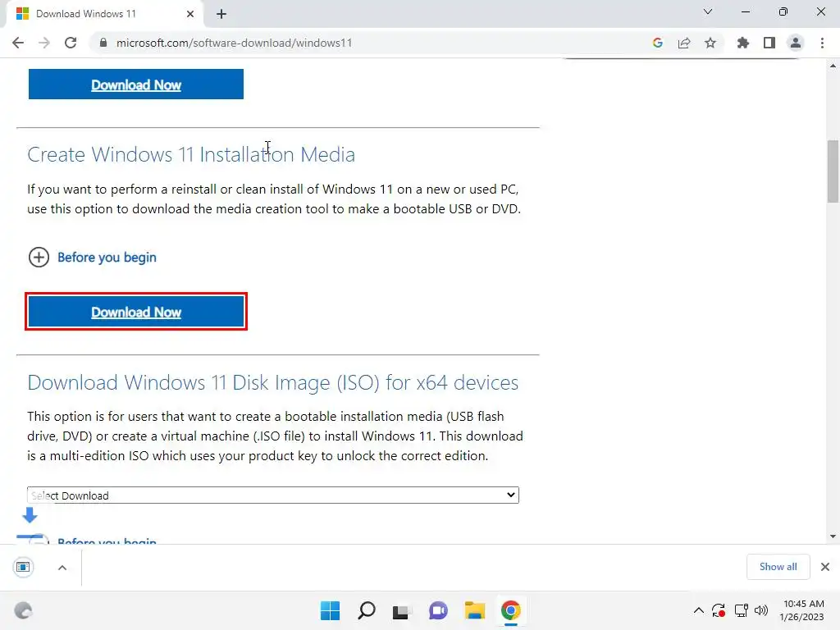Click the sync status tray icon
Viewport: 840px width, 630px height.
(x=719, y=610)
